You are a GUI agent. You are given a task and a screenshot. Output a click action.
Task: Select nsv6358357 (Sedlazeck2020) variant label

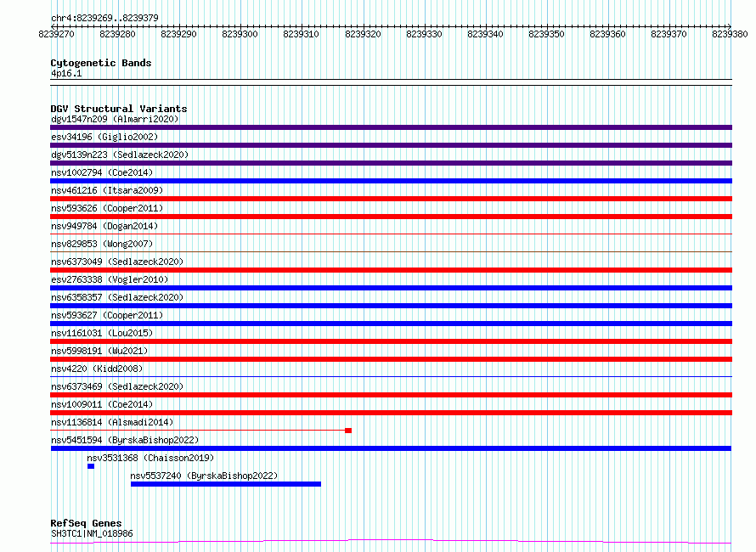pos(117,297)
